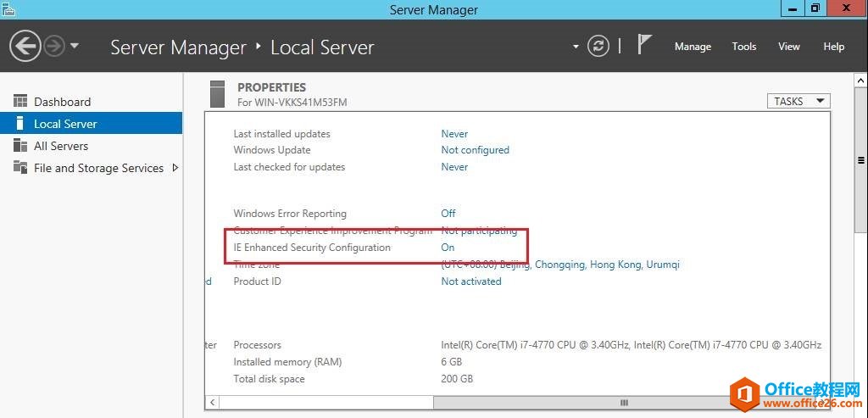Expand File and Storage Services submenu arrow
Image resolution: width=868 pixels, height=418 pixels.
click(175, 168)
